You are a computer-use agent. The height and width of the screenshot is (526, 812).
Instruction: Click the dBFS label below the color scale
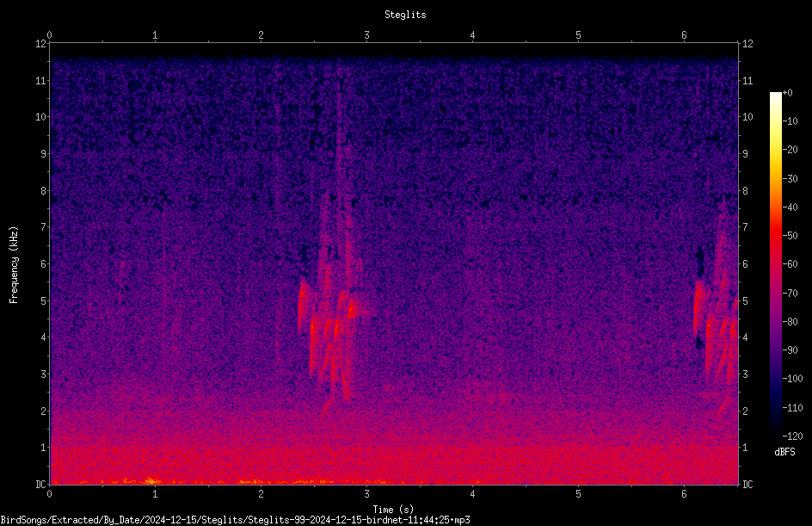[784, 452]
